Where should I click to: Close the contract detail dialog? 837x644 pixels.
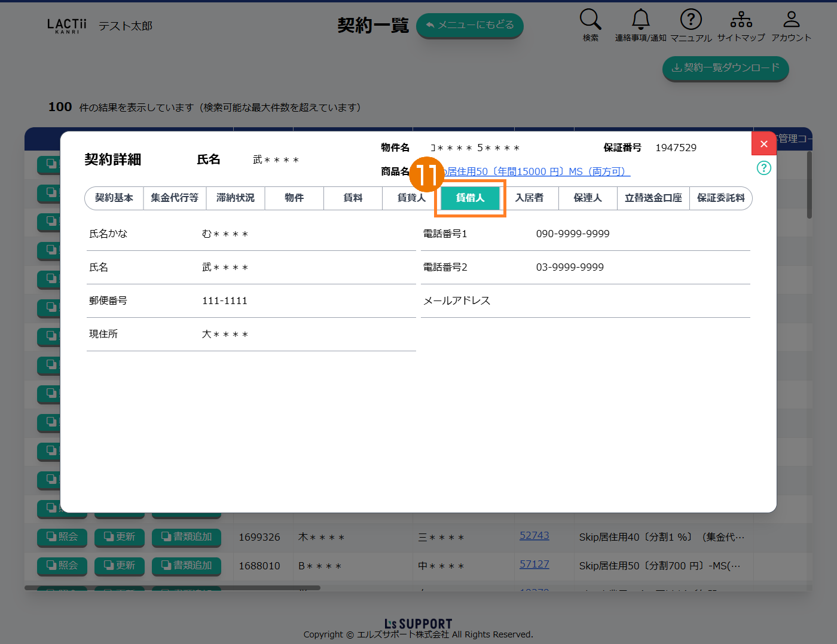763,144
